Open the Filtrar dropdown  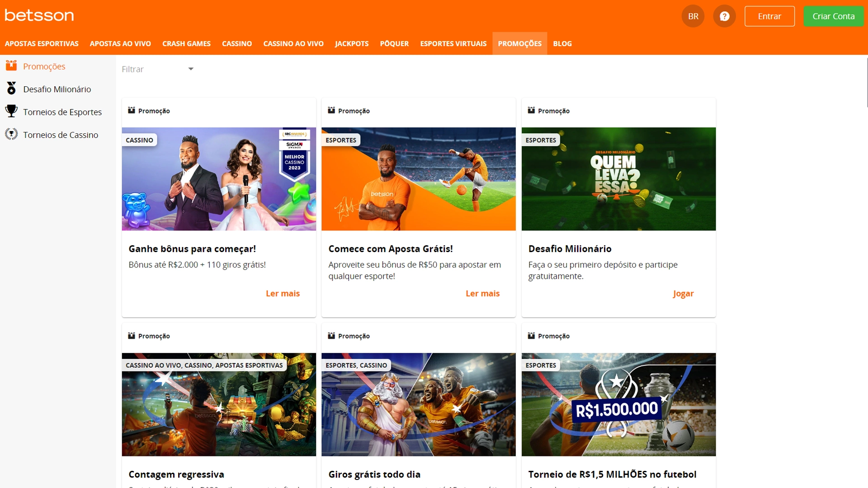157,69
